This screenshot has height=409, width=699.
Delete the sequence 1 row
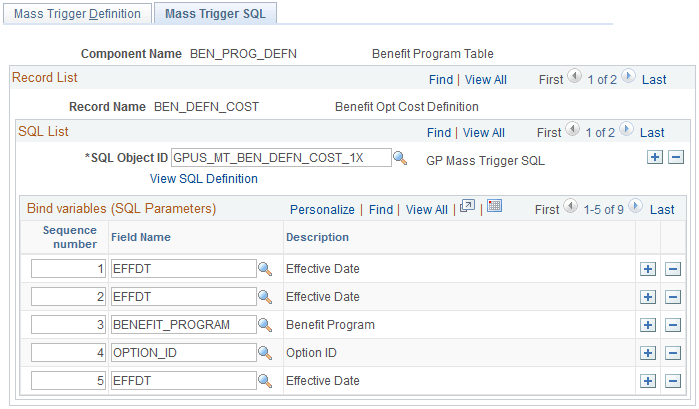pyautogui.click(x=673, y=269)
